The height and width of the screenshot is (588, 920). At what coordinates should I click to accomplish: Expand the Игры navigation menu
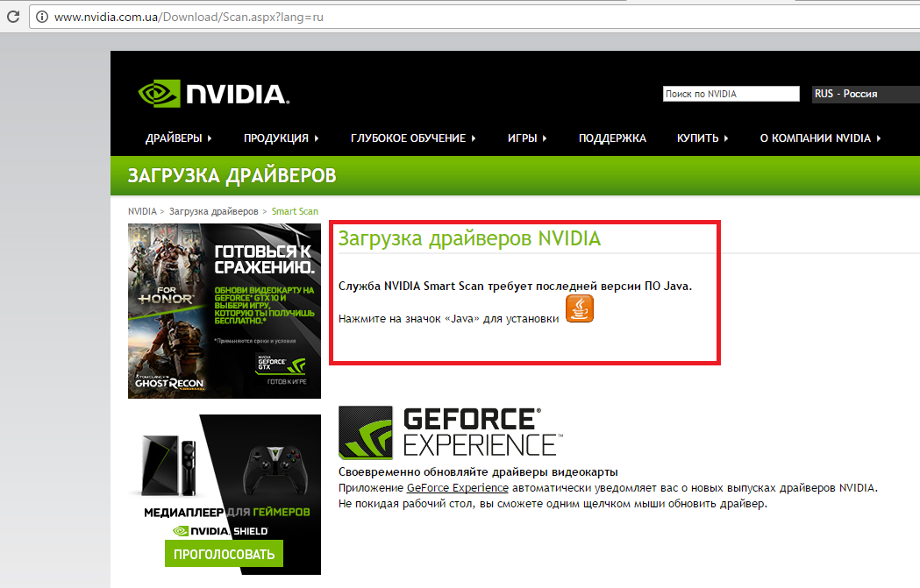pos(527,138)
